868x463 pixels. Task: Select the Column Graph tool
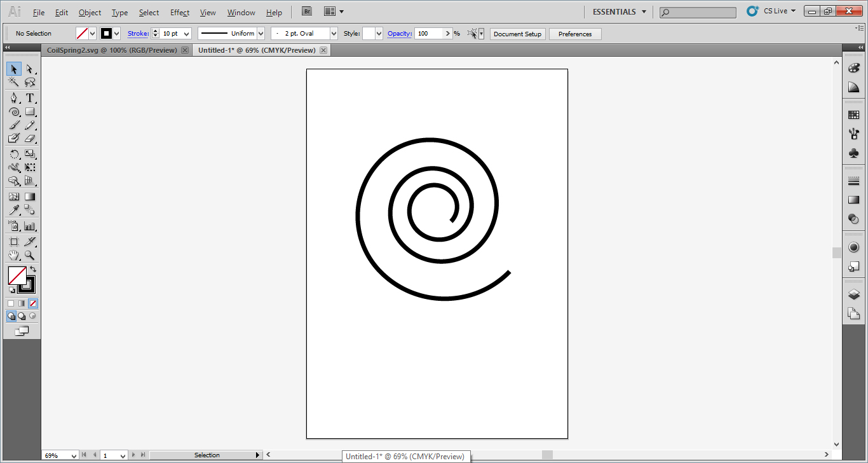pyautogui.click(x=29, y=226)
